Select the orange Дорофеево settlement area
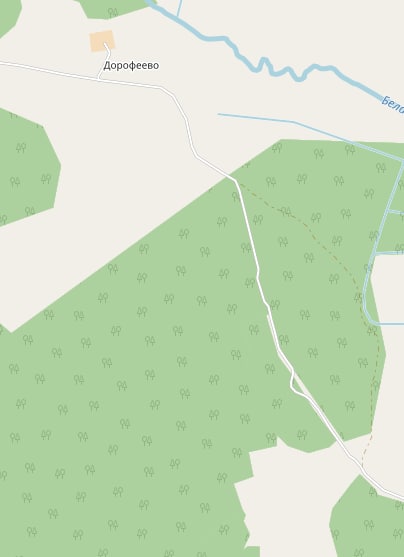Viewport: 404px width, 557px height. pyautogui.click(x=102, y=41)
